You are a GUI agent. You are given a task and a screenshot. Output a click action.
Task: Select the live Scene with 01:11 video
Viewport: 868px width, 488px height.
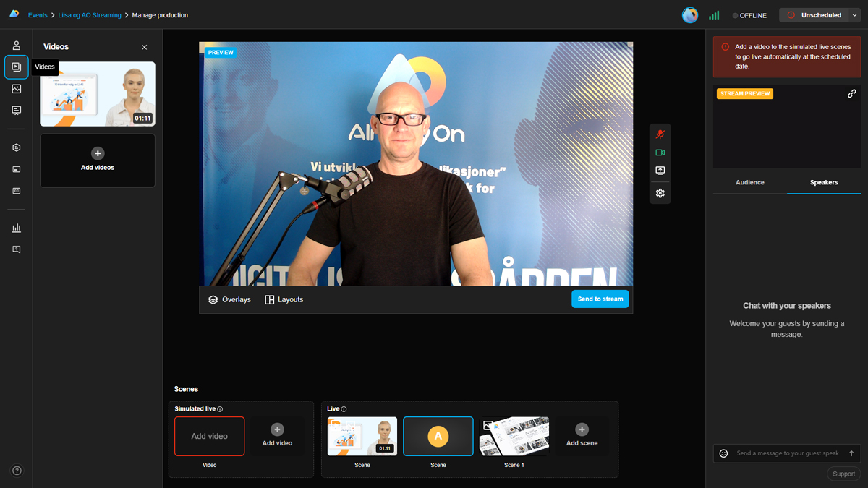tap(362, 437)
